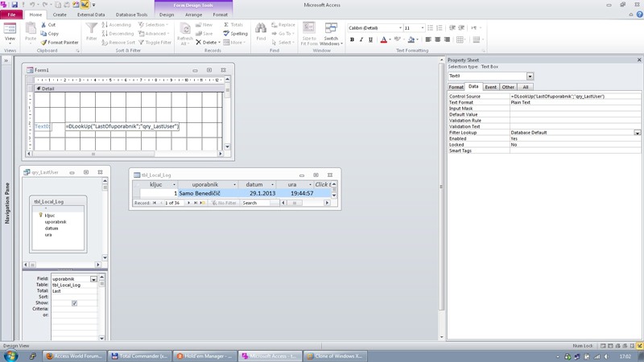Open the font name dropdown
Image resolution: width=644 pixels, height=362 pixels.
pos(398,28)
